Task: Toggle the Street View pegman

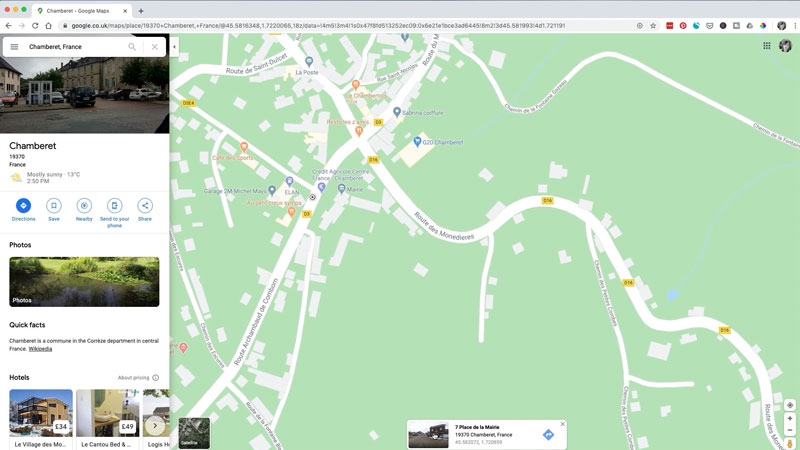Action: click(x=790, y=442)
